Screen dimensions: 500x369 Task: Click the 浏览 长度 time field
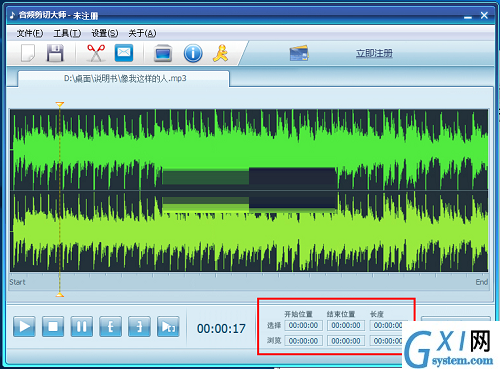[x=386, y=341]
